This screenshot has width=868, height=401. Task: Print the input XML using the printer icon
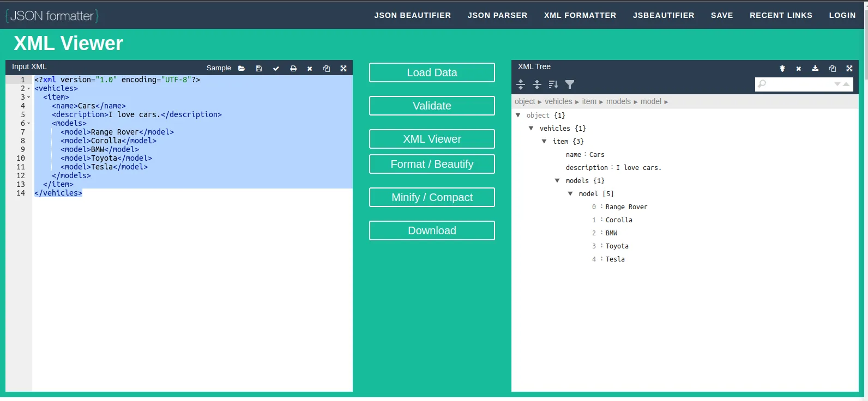tap(293, 69)
